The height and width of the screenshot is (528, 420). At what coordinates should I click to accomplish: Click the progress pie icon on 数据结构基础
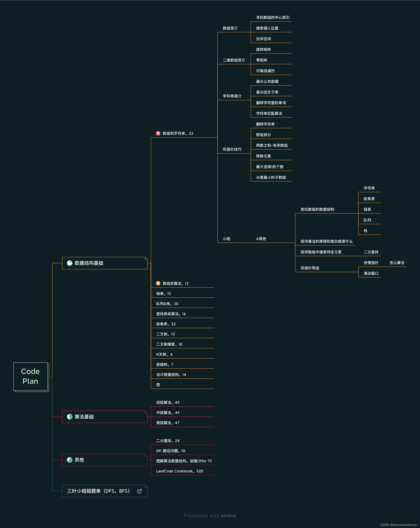(x=69, y=263)
